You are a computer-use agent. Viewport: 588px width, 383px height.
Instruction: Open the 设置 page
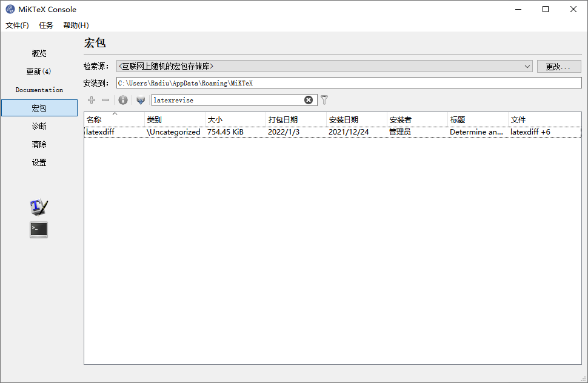[39, 162]
